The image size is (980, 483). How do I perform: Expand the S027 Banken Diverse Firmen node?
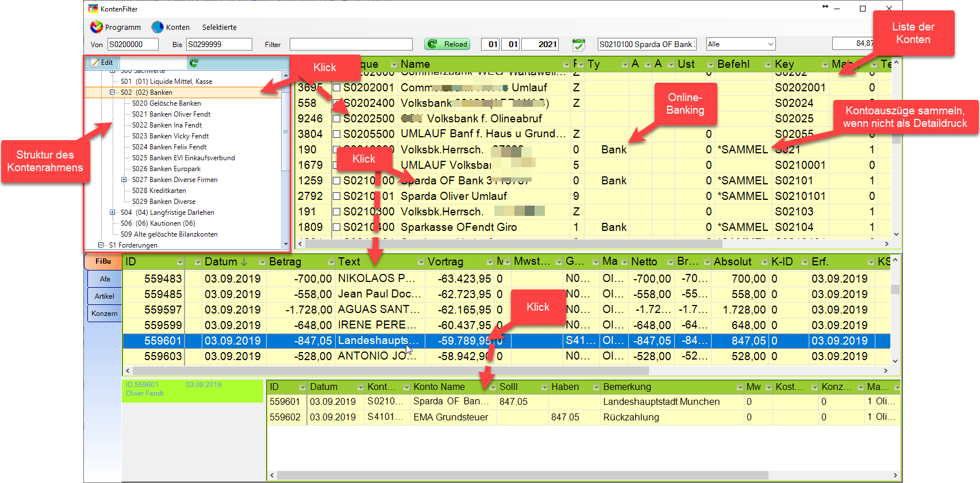tap(124, 180)
